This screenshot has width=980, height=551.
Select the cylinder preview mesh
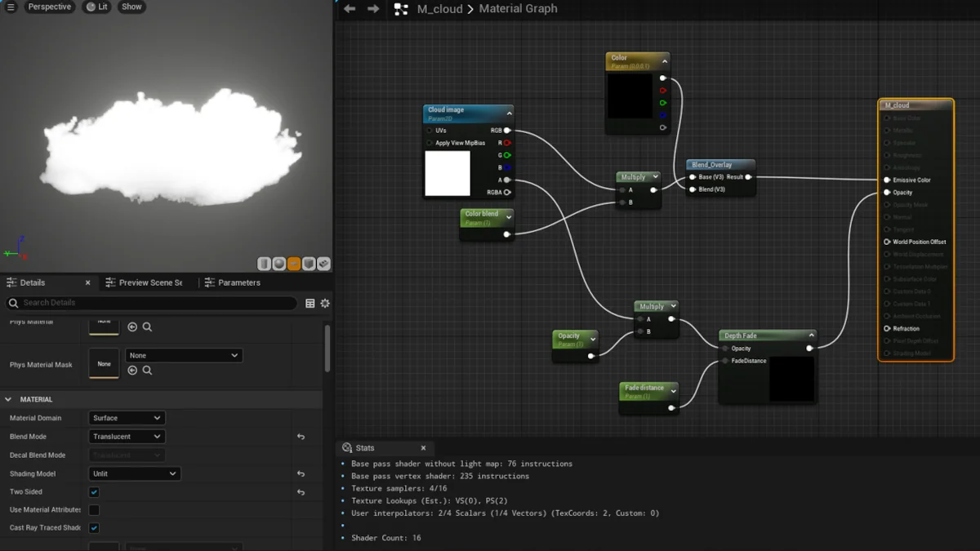coord(265,264)
